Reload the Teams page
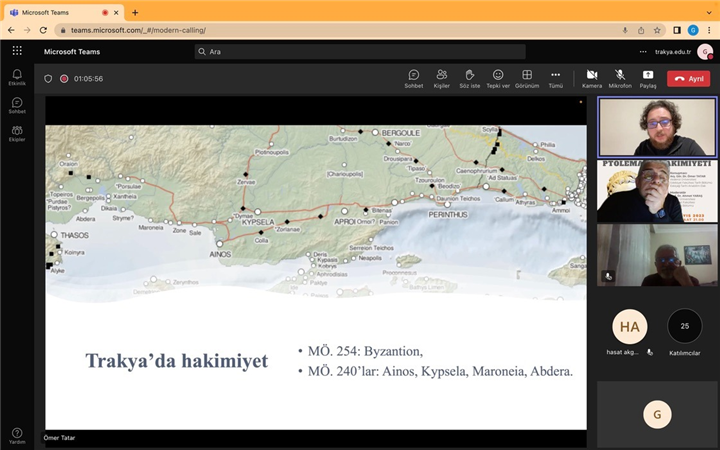Viewport: 720px width, 450px height. coord(43,30)
